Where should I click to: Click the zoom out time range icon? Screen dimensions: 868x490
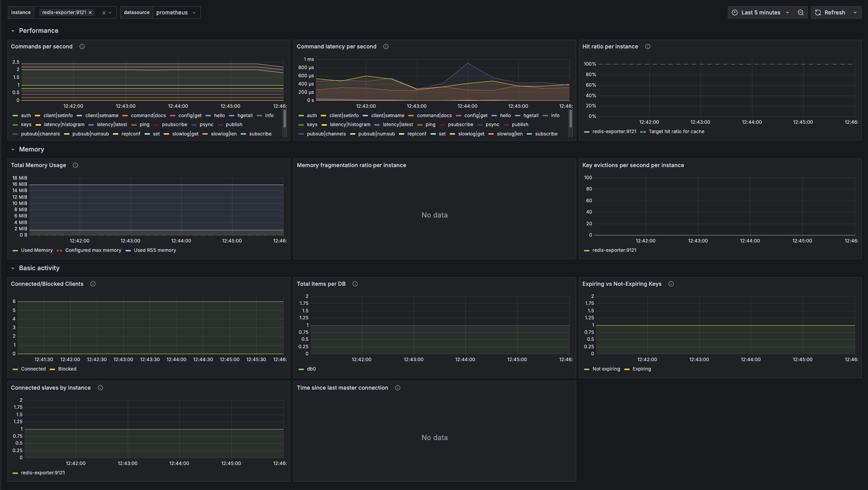[x=801, y=12]
